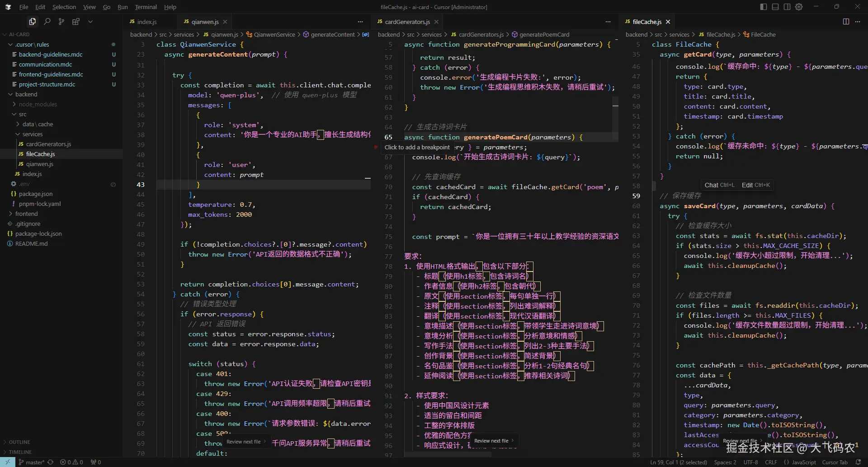The width and height of the screenshot is (868, 467).
Task: Open more actions for qianwen.js editor group
Action: (360, 22)
